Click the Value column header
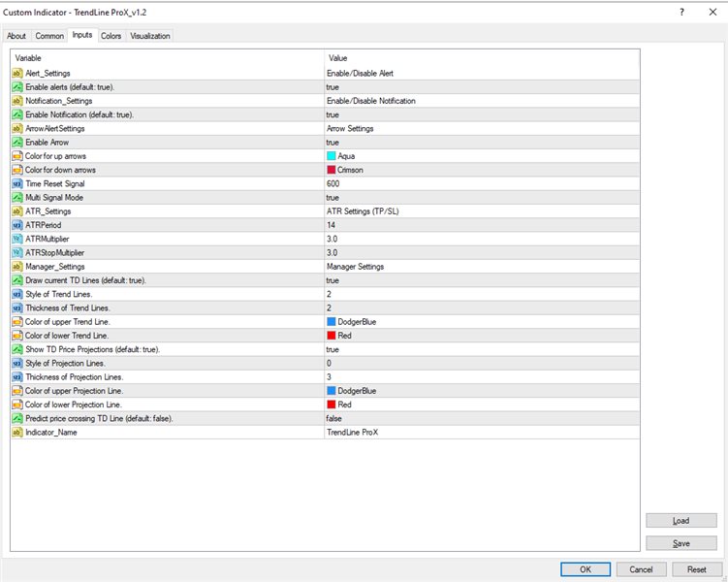The image size is (728, 582). click(x=337, y=58)
